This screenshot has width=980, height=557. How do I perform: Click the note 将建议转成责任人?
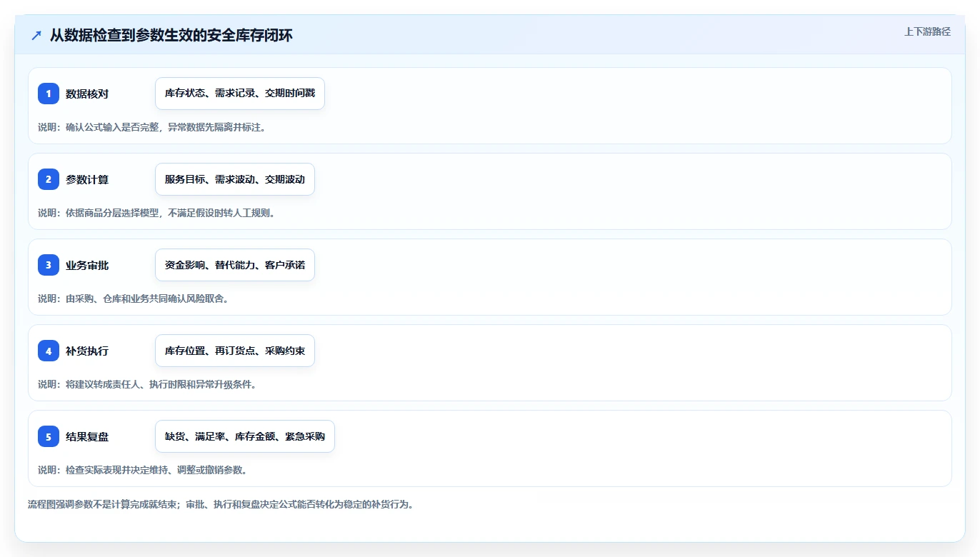(x=104, y=384)
